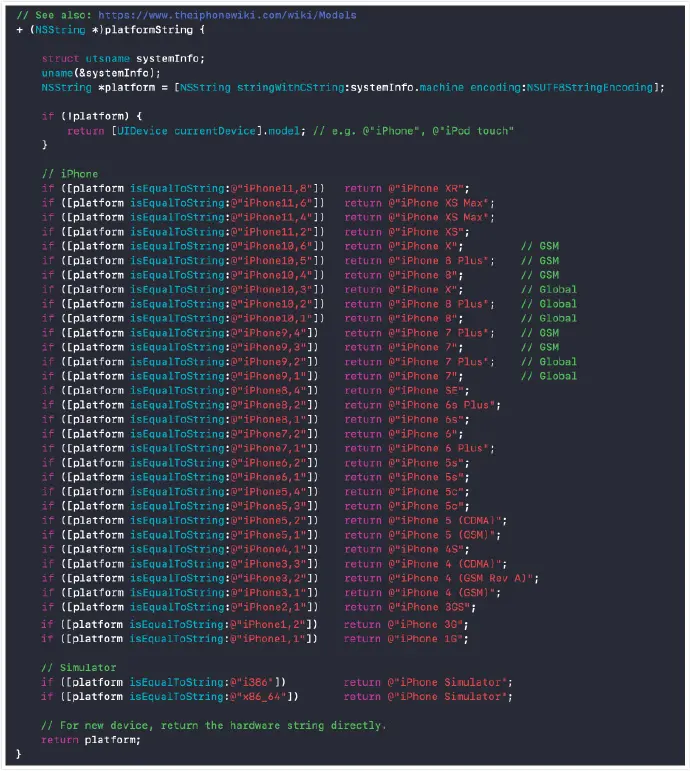The height and width of the screenshot is (771, 690).
Task: Click UIDevice currentDevice in return statement
Action: (186, 131)
